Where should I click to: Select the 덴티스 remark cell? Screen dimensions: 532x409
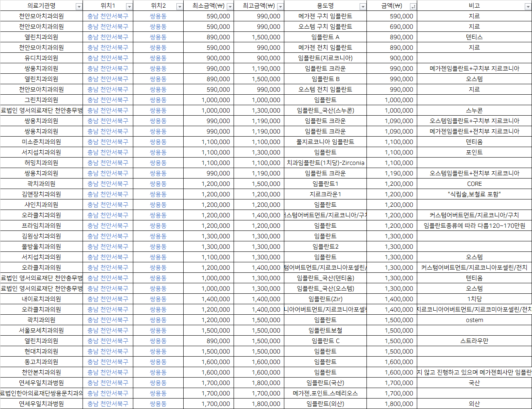coord(474,37)
